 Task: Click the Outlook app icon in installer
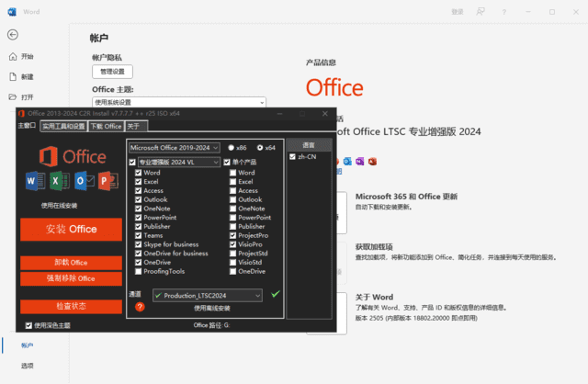point(84,181)
